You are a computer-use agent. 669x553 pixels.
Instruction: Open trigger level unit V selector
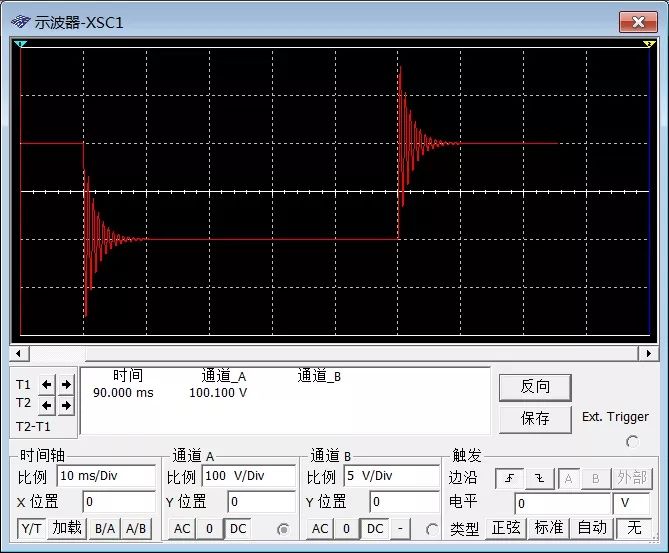(x=631, y=503)
